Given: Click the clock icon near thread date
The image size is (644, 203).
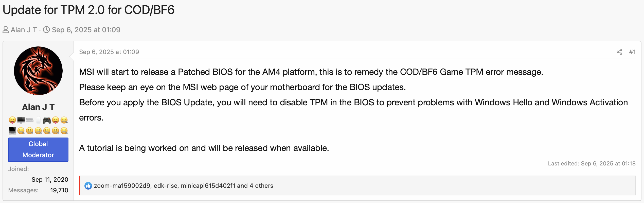Looking at the screenshot, I should point(46,30).
